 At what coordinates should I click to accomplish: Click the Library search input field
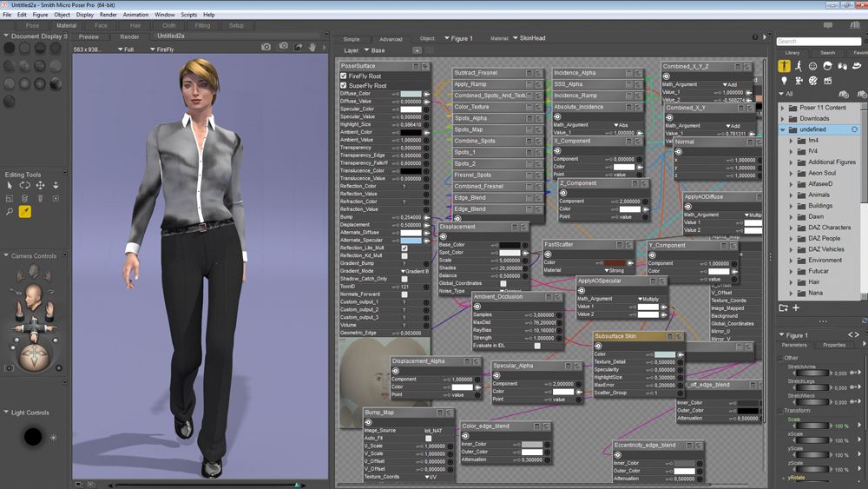pyautogui.click(x=816, y=41)
